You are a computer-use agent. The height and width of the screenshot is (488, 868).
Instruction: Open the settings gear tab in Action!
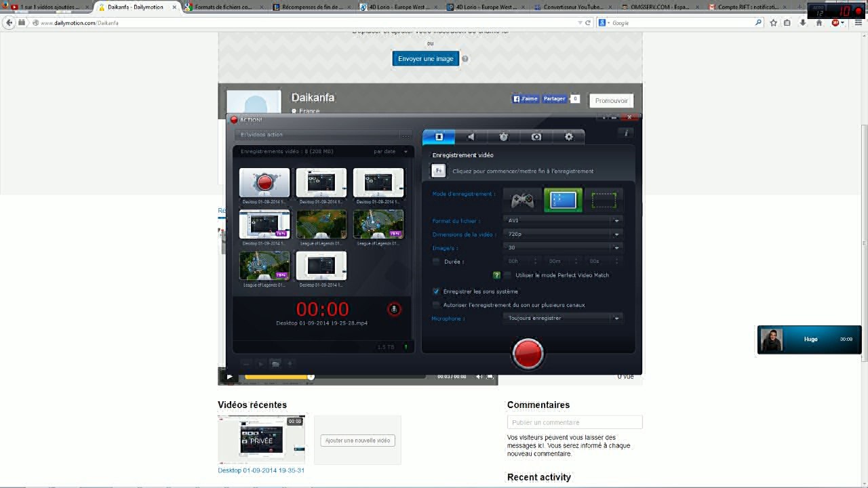click(569, 137)
